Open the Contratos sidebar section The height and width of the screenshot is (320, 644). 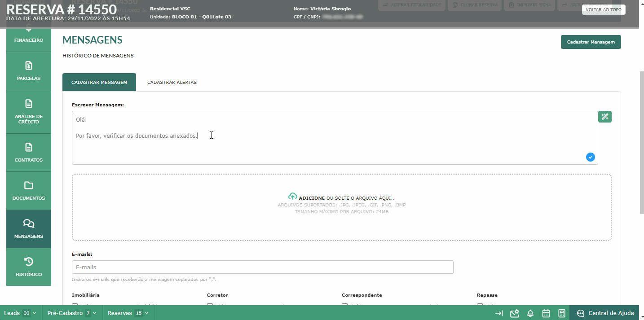coord(29,153)
